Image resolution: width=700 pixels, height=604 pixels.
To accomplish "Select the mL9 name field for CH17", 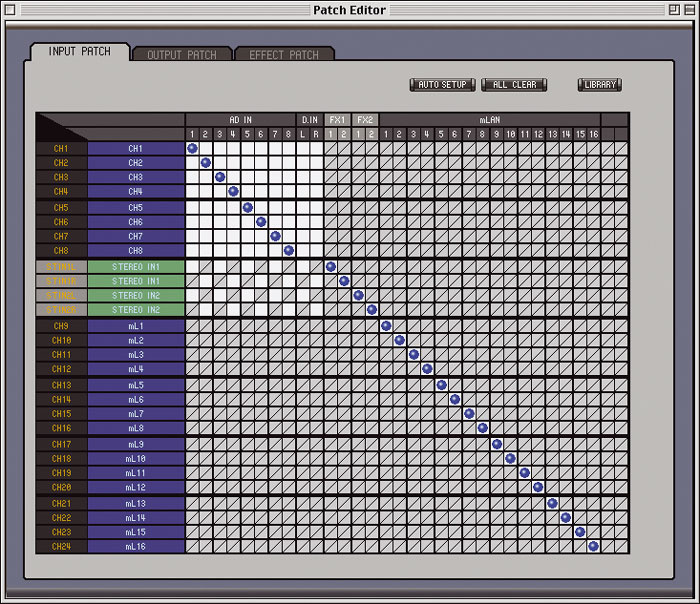I will [x=135, y=444].
